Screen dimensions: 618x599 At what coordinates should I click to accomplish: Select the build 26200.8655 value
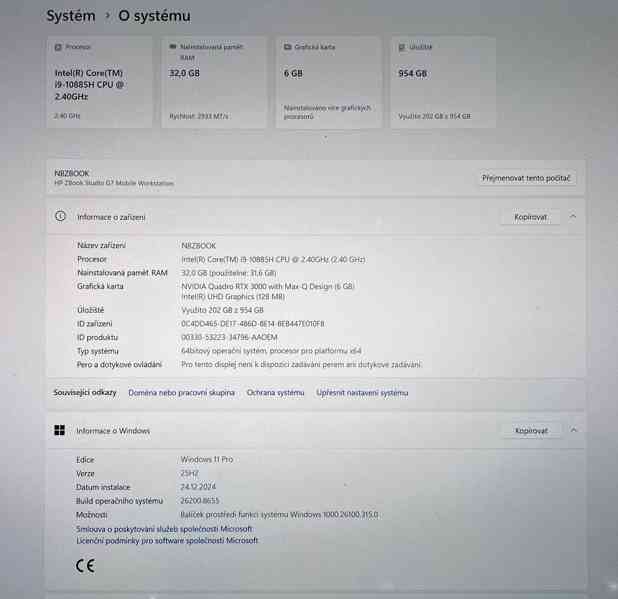click(200, 501)
